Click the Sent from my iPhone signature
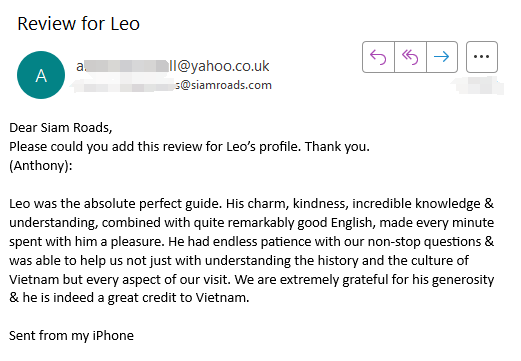Image resolution: width=521 pixels, height=361 pixels. 71,336
